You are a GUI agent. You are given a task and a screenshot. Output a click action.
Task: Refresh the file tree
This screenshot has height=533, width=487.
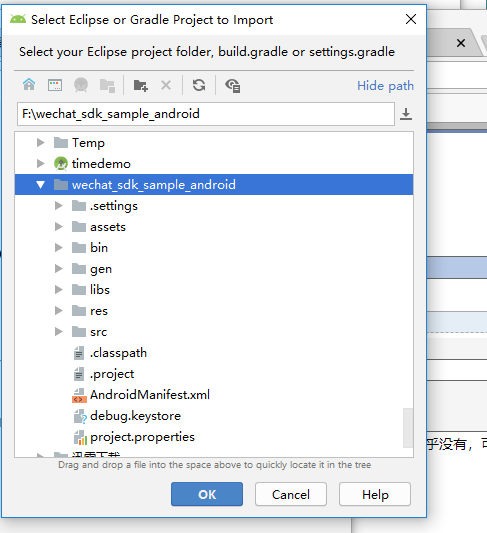coord(199,85)
